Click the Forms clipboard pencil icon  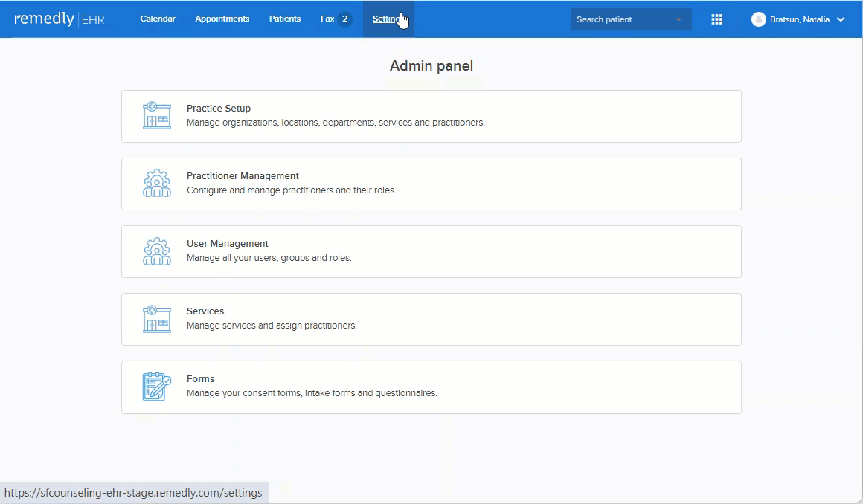[x=157, y=387]
